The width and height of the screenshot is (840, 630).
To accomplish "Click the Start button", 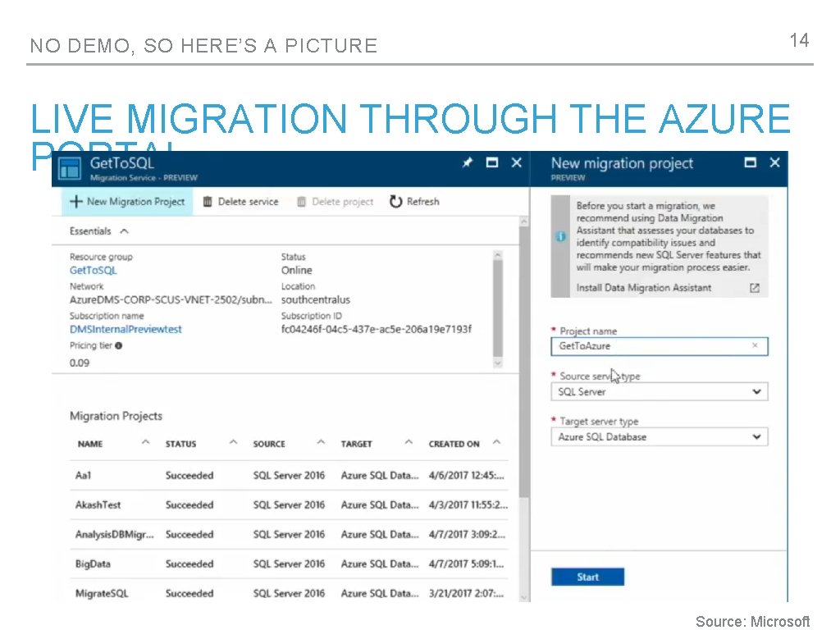I will tap(587, 577).
